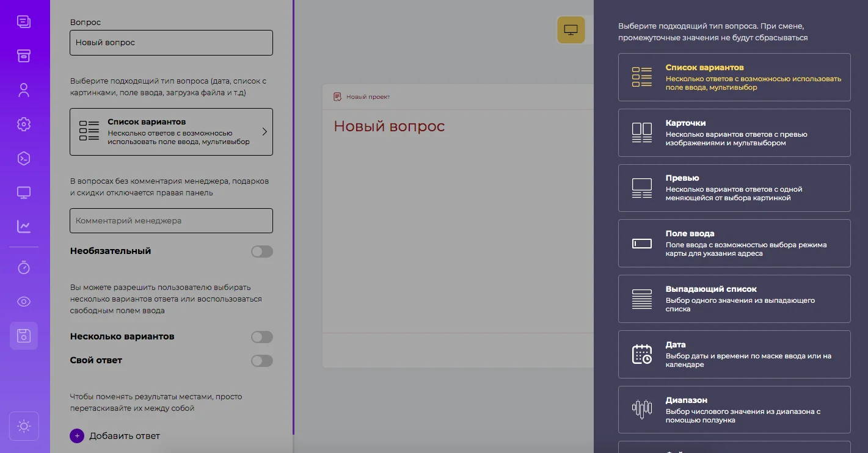This screenshot has width=868, height=453.
Task: Click the eye preview sidebar icon
Action: pos(24,302)
